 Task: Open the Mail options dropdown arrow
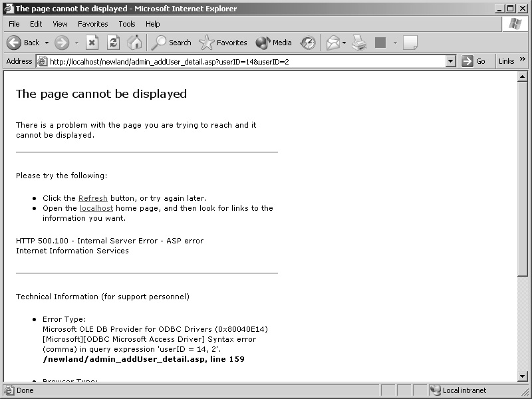(344, 43)
